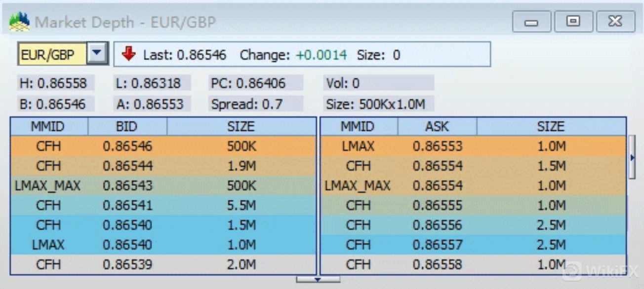Maximize the Market Depth window
Image resolution: width=644 pixels, height=289 pixels.
pyautogui.click(x=573, y=22)
